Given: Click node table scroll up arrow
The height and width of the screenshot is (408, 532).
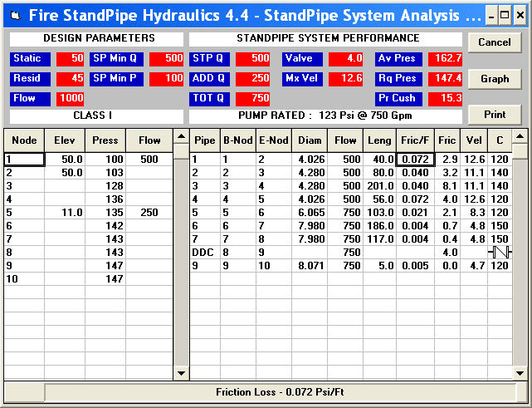Looking at the screenshot, I should (x=181, y=136).
